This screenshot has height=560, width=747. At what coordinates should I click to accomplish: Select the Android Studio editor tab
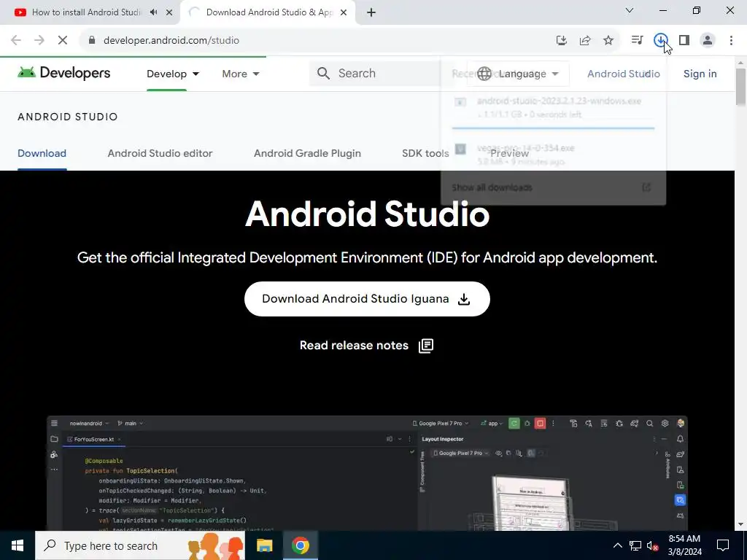click(x=160, y=153)
